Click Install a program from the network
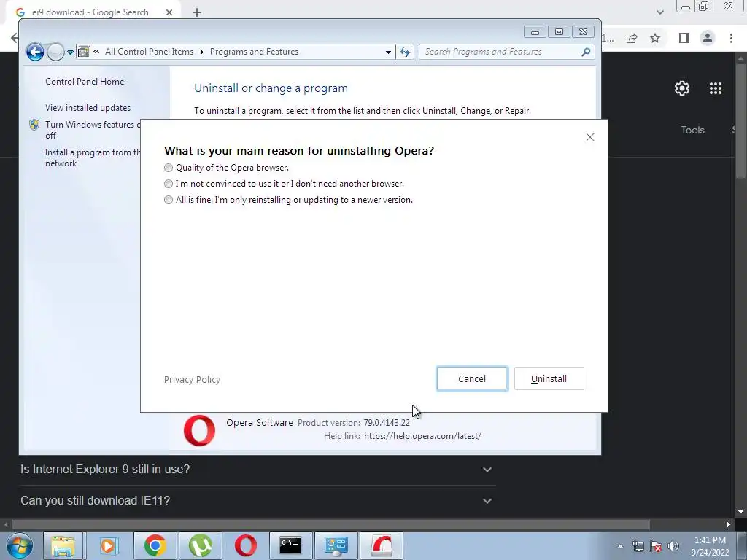 pyautogui.click(x=93, y=157)
